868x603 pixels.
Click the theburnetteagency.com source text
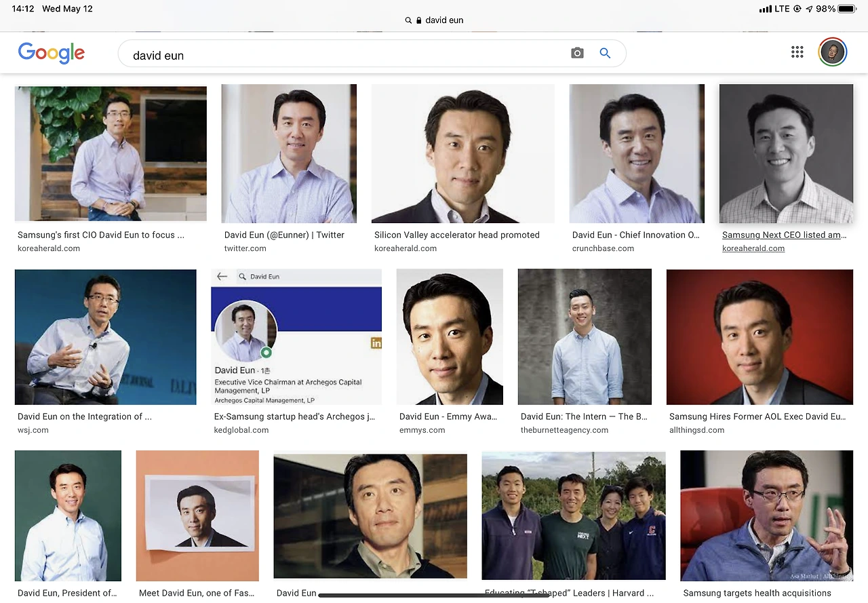[565, 431]
